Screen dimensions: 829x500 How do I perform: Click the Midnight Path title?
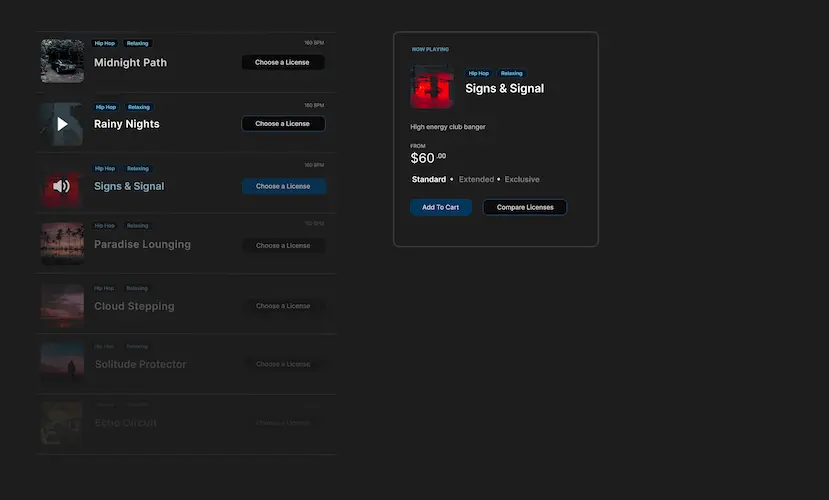[x=131, y=62]
